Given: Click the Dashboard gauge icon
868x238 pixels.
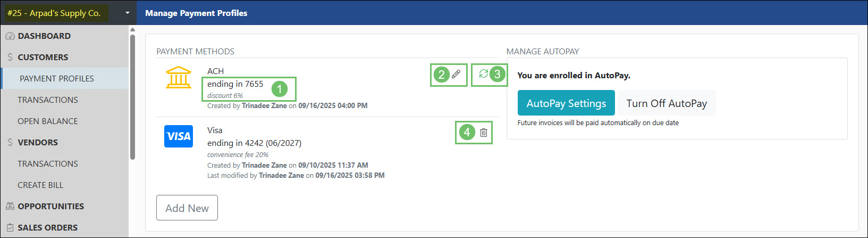Looking at the screenshot, I should click(x=10, y=36).
